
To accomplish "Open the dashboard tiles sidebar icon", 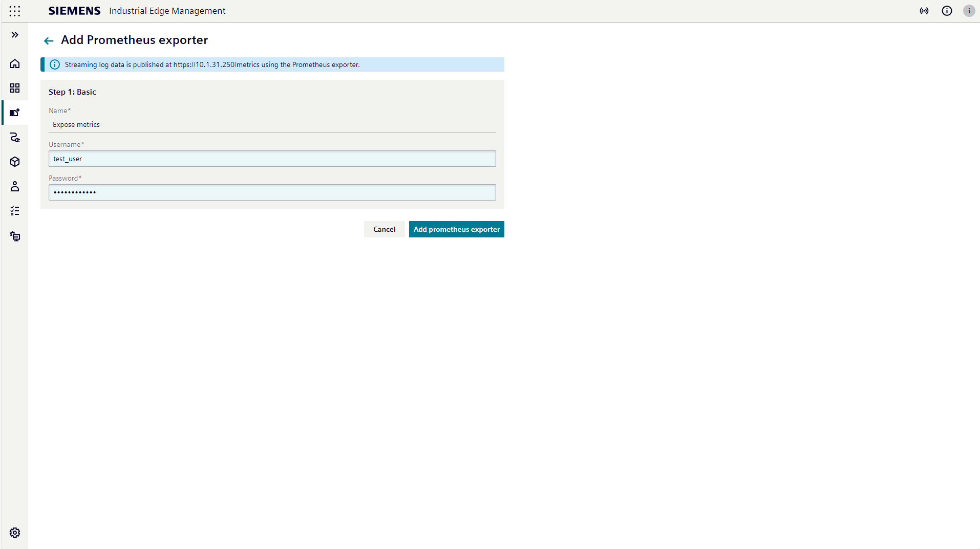I will (15, 88).
